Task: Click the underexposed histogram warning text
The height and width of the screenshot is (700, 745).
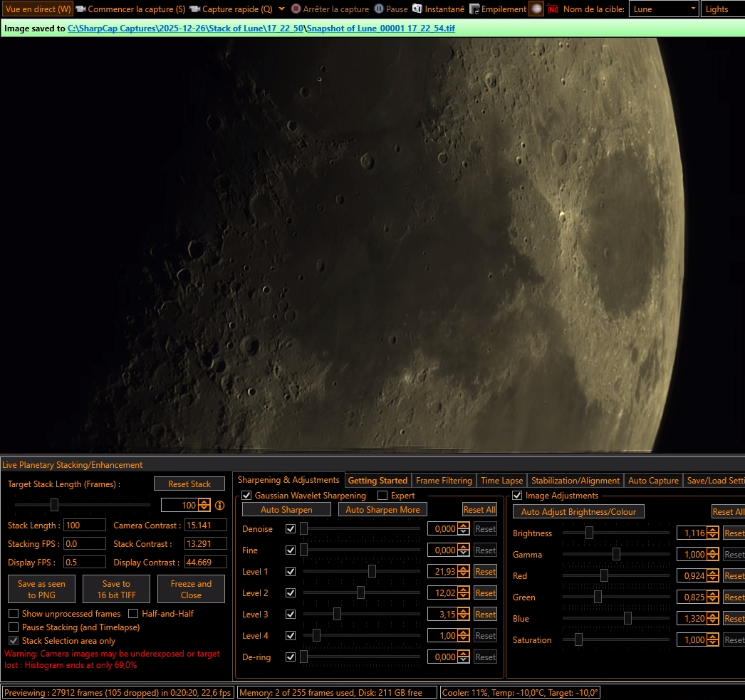Action: point(112,659)
